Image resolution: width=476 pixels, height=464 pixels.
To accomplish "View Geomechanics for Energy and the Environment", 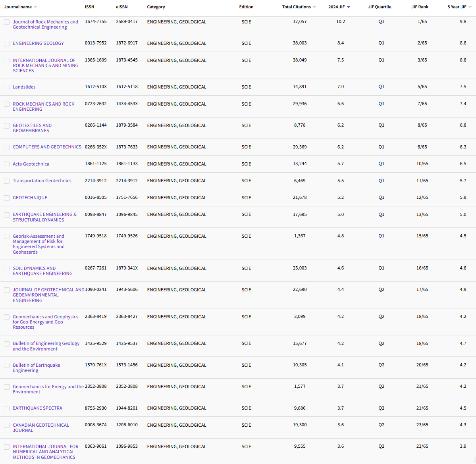I will point(48,389).
